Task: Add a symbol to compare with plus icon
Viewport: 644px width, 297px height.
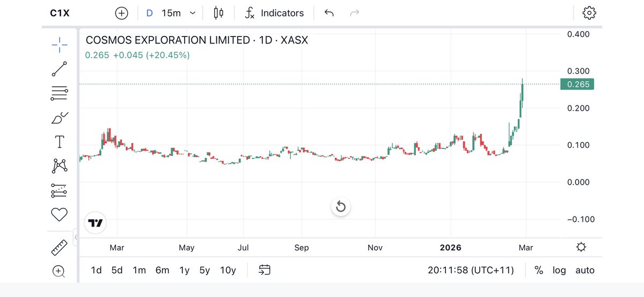Action: (x=122, y=13)
